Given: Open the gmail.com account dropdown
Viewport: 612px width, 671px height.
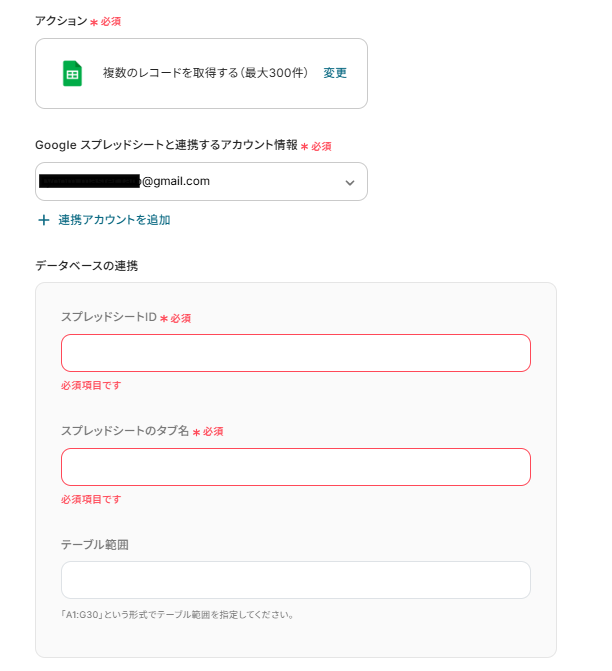Looking at the screenshot, I should (x=200, y=182).
